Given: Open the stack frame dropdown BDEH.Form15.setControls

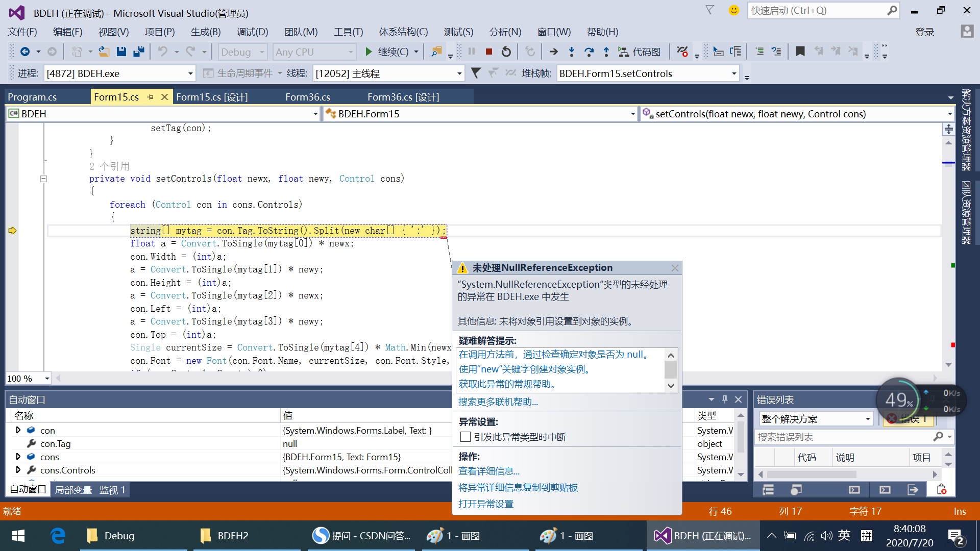Looking at the screenshot, I should point(648,73).
